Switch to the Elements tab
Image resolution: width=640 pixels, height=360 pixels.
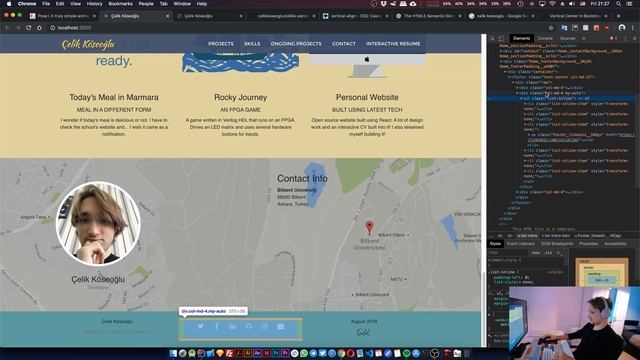(x=522, y=38)
